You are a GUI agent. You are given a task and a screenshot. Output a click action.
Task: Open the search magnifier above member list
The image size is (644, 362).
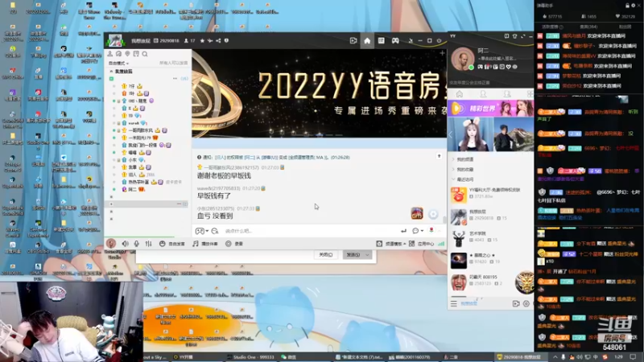(145, 54)
